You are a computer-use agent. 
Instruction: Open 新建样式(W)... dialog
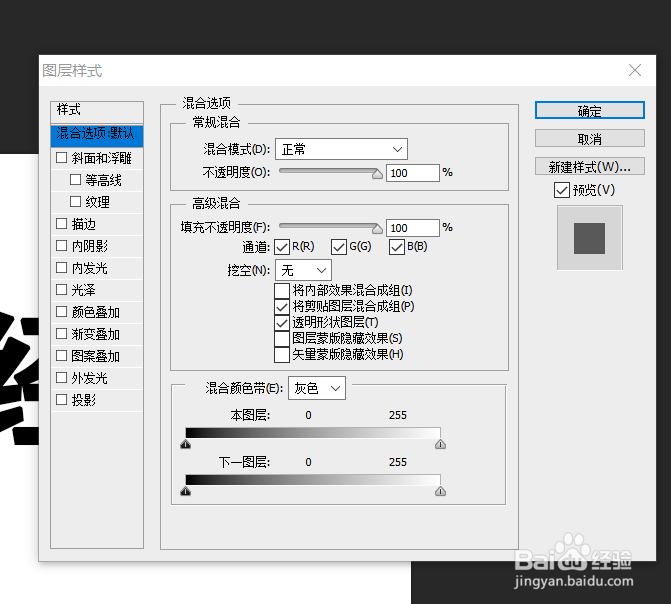[589, 167]
